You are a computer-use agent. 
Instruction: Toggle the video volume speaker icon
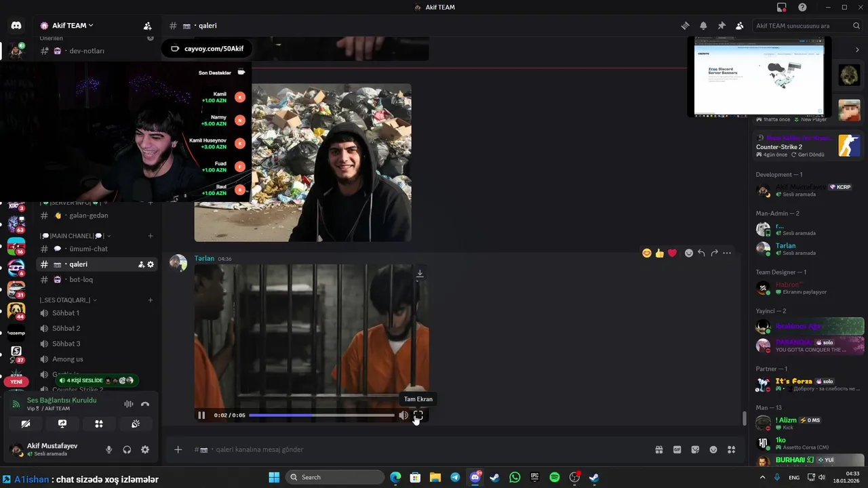403,415
